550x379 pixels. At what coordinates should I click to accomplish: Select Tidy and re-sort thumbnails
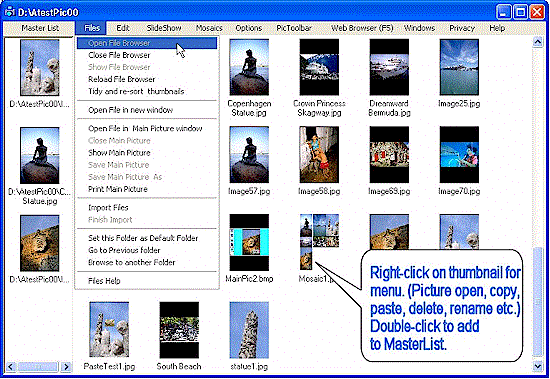[x=147, y=91]
